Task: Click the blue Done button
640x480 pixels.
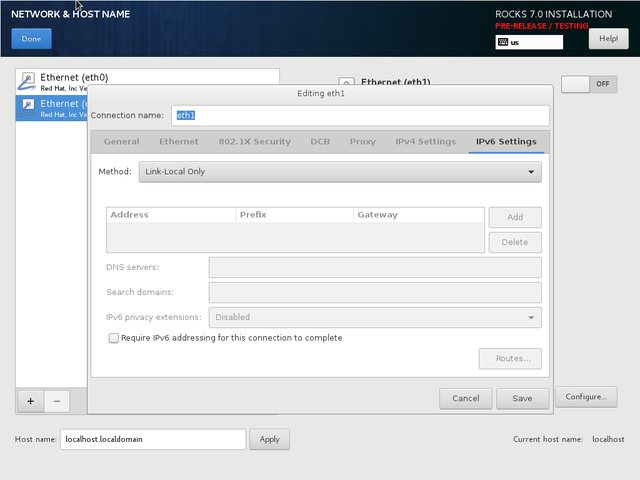Action: [x=31, y=39]
